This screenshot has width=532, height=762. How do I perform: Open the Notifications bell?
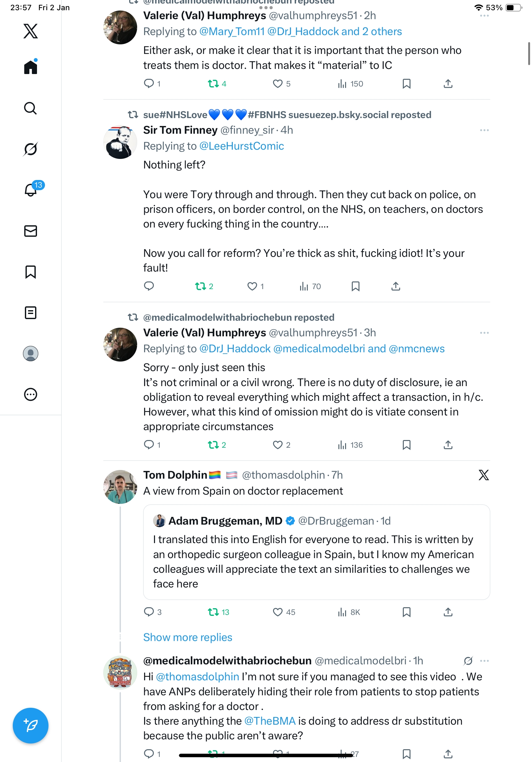click(x=31, y=190)
